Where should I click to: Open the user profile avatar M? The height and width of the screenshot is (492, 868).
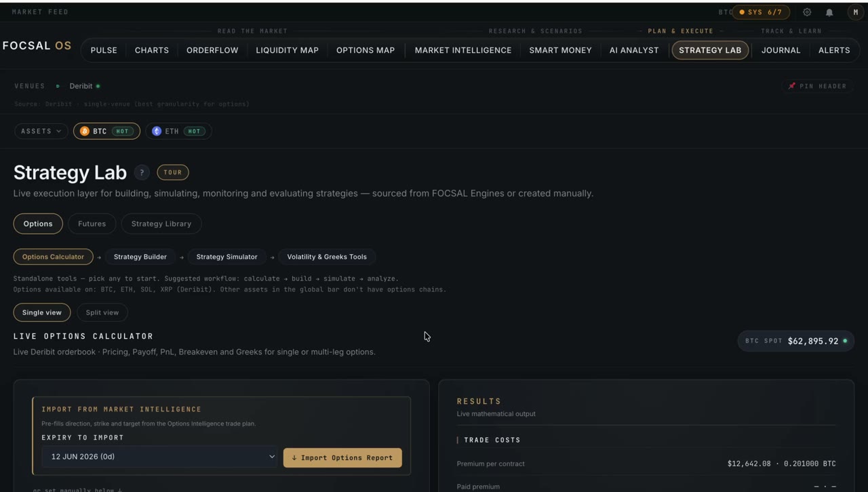[856, 12]
